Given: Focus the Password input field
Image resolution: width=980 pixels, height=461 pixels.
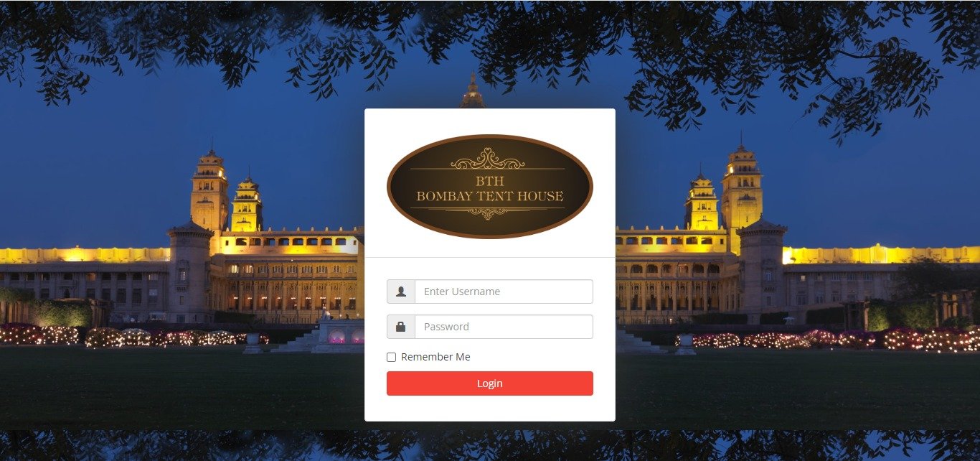Looking at the screenshot, I should click(x=504, y=327).
